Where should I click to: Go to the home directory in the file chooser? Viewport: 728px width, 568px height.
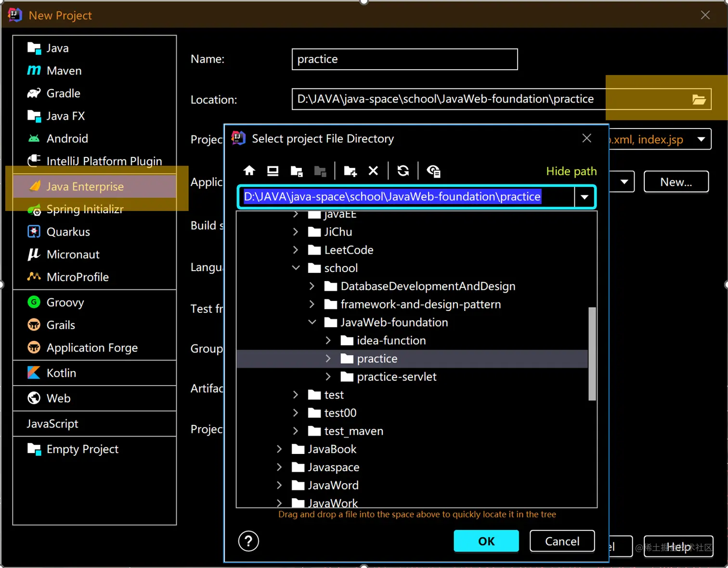pos(249,171)
